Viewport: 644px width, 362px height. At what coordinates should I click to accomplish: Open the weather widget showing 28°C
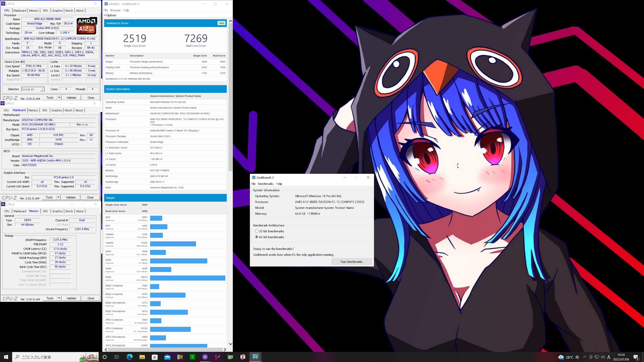569,357
